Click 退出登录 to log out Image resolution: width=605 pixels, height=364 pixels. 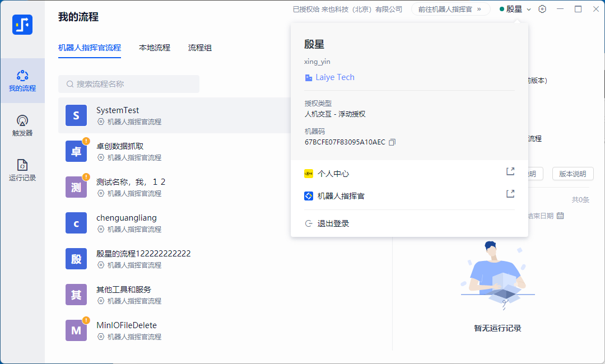point(333,223)
